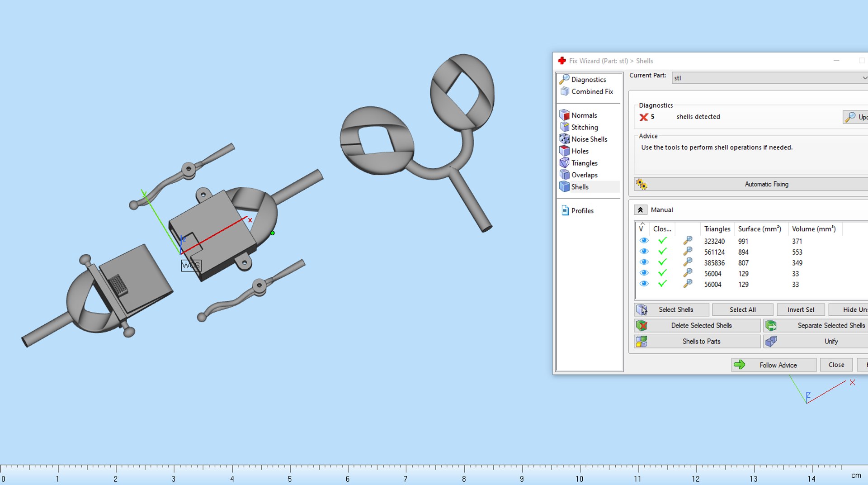The image size is (868, 485).
Task: Click the Follow Advice button
Action: point(774,365)
